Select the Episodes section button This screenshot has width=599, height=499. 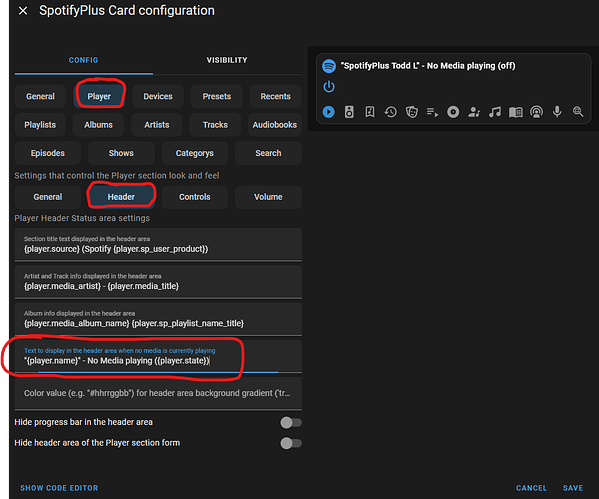pos(48,153)
